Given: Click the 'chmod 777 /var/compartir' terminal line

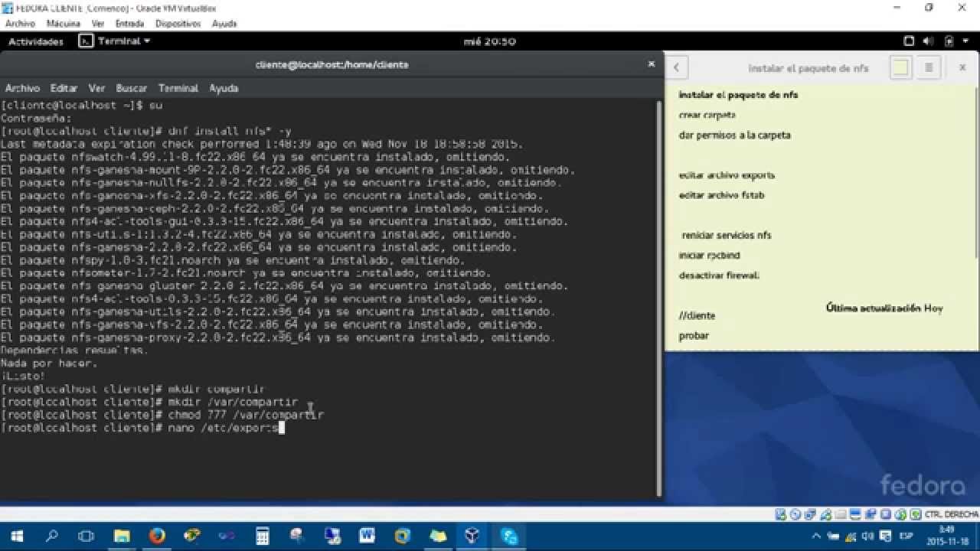Looking at the screenshot, I should coord(162,415).
